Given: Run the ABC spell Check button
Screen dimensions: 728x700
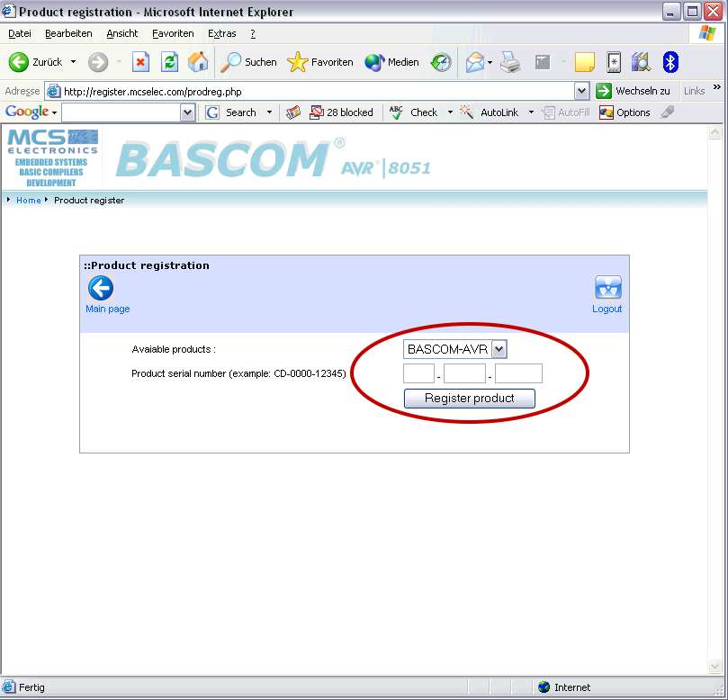Looking at the screenshot, I should click(x=413, y=112).
